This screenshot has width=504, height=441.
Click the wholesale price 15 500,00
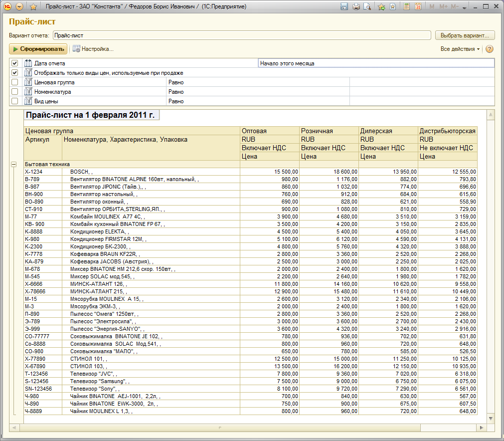(x=270, y=172)
